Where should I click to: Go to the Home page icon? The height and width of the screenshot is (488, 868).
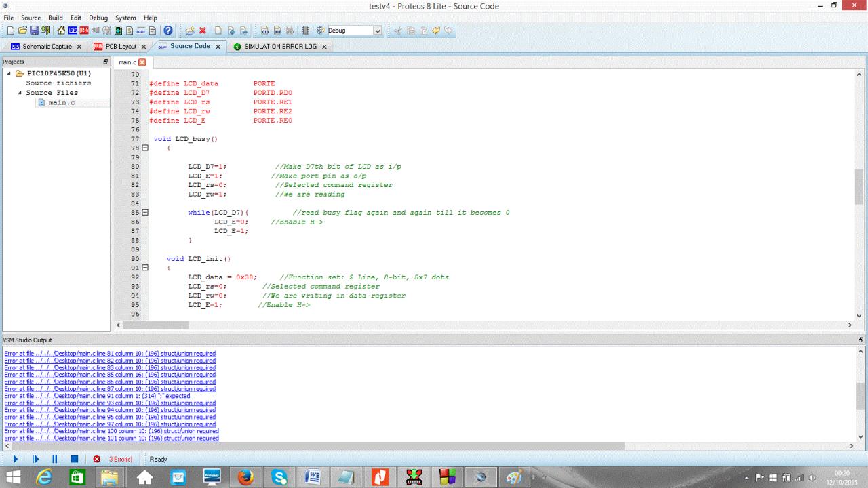(61, 30)
